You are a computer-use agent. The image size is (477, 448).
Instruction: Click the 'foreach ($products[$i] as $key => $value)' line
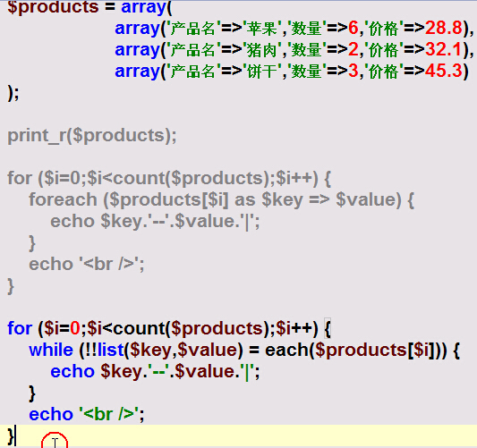coord(221,200)
